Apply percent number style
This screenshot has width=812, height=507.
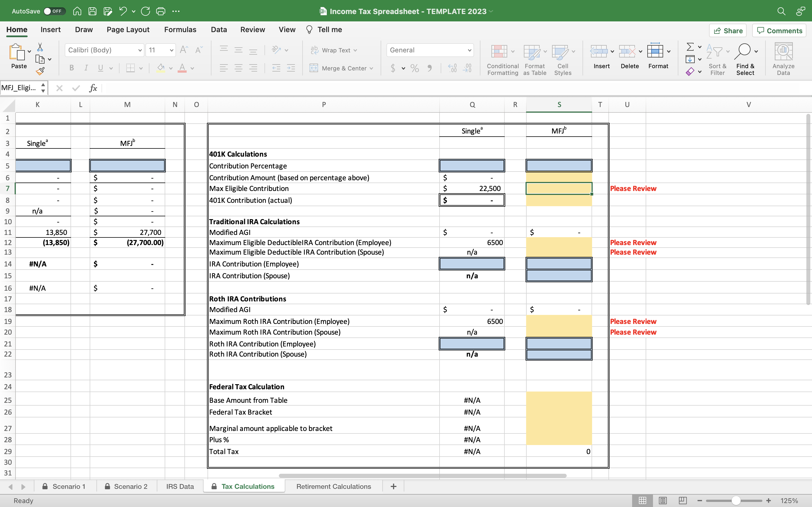(414, 68)
